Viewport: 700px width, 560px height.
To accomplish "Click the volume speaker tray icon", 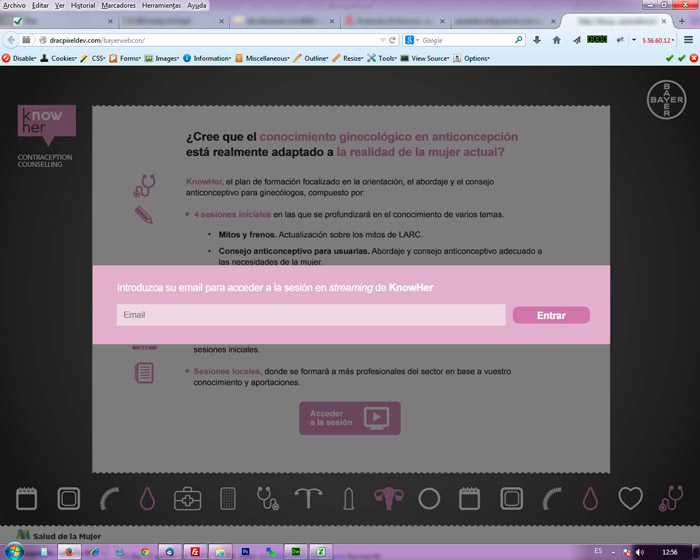I will (639, 552).
